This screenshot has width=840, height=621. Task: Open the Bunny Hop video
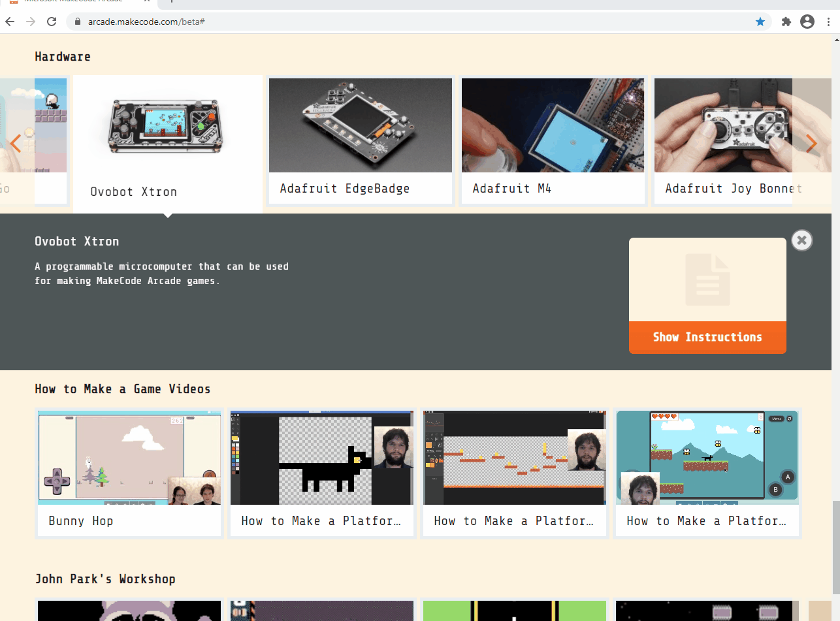point(129,457)
